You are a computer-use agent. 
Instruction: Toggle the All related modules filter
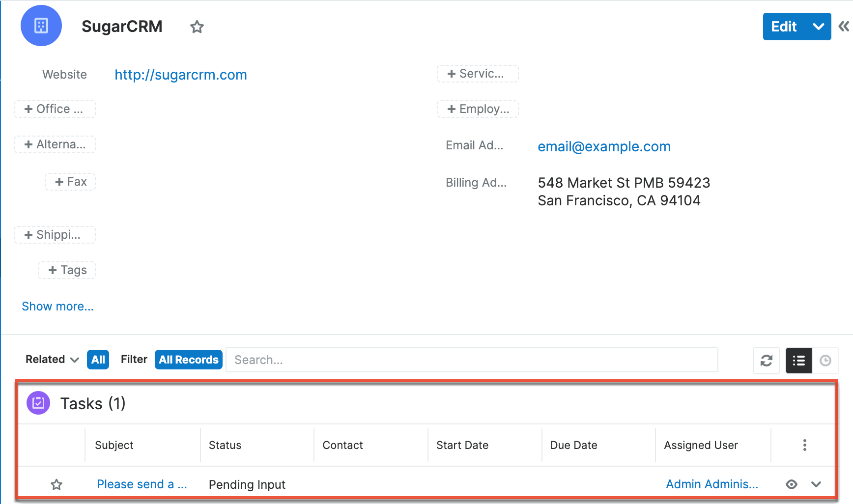point(97,359)
